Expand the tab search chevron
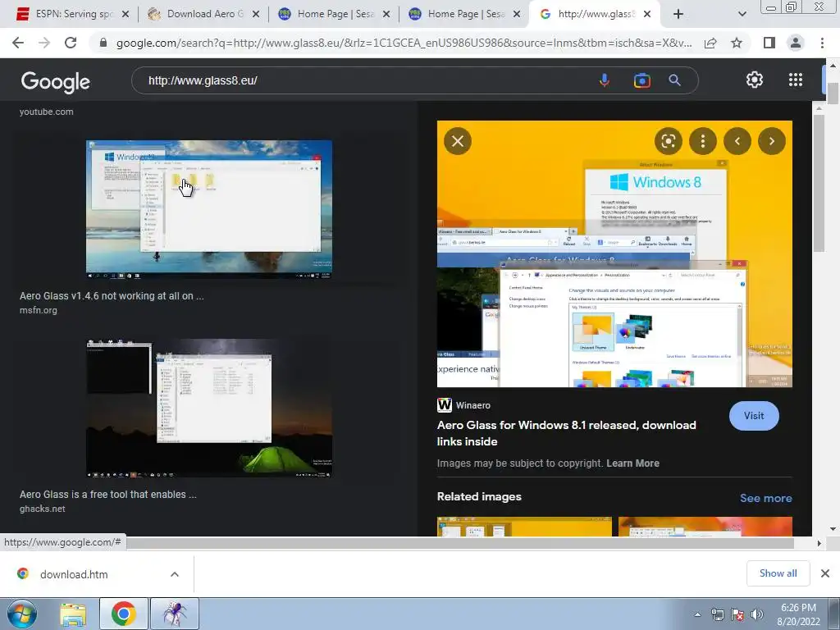This screenshot has width=840, height=630. (742, 14)
